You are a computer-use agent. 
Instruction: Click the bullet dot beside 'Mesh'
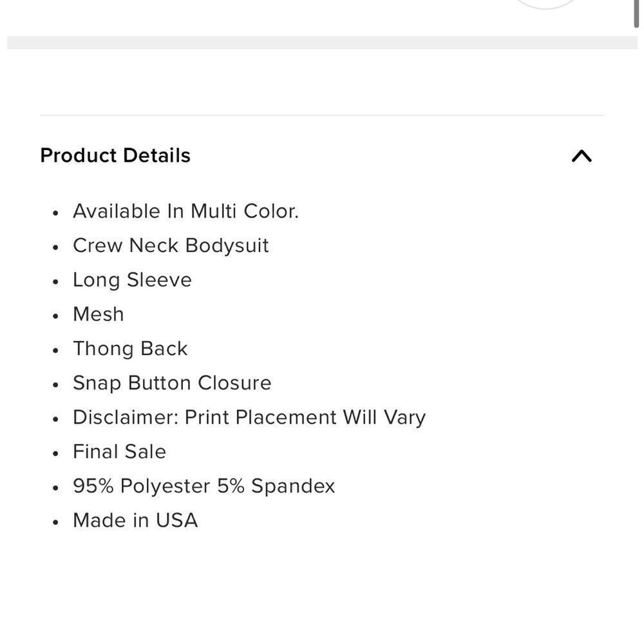tap(55, 315)
